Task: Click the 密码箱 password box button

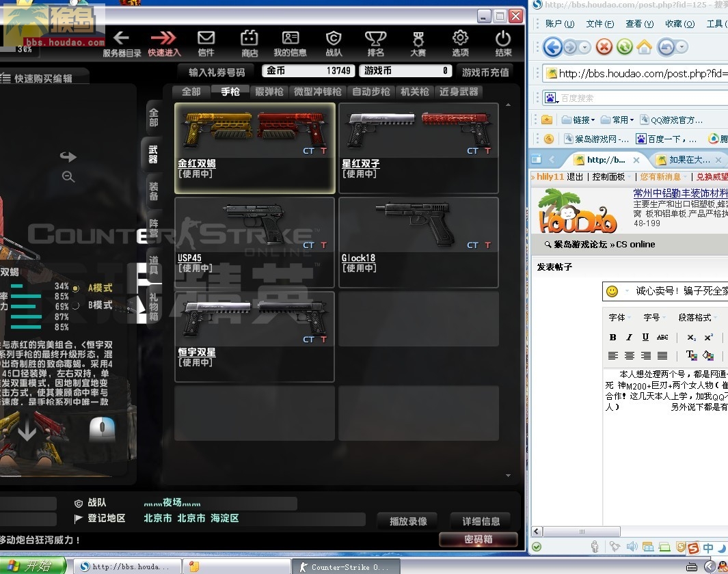Action: (478, 539)
